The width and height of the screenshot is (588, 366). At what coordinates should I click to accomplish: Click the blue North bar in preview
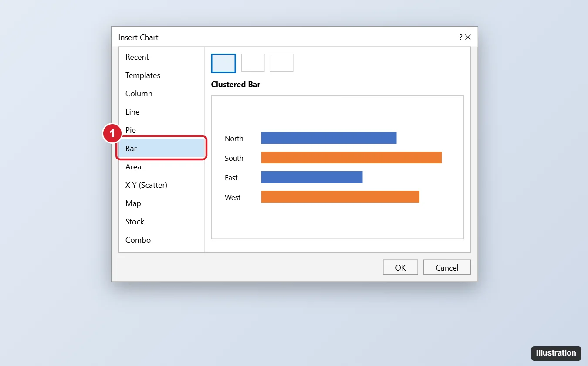[329, 138]
